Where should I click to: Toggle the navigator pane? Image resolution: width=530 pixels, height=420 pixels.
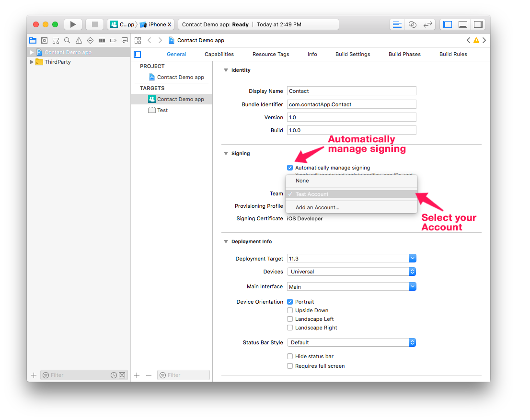pos(448,24)
